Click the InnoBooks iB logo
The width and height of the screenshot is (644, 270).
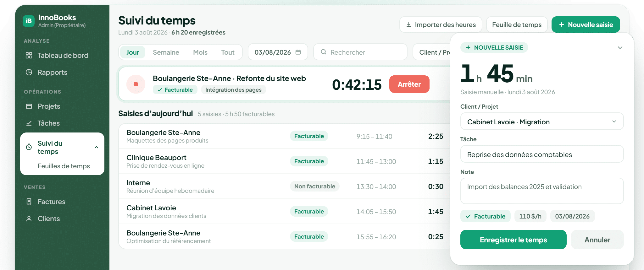29,21
